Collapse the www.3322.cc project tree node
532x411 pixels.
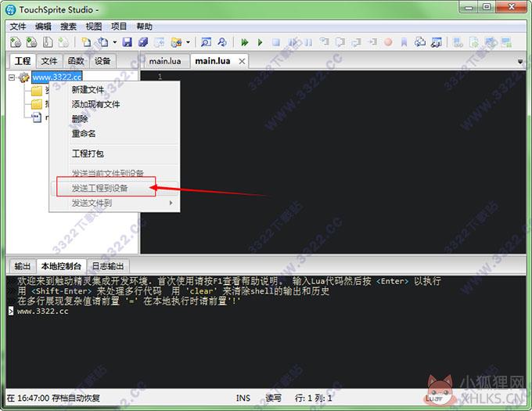(x=12, y=78)
